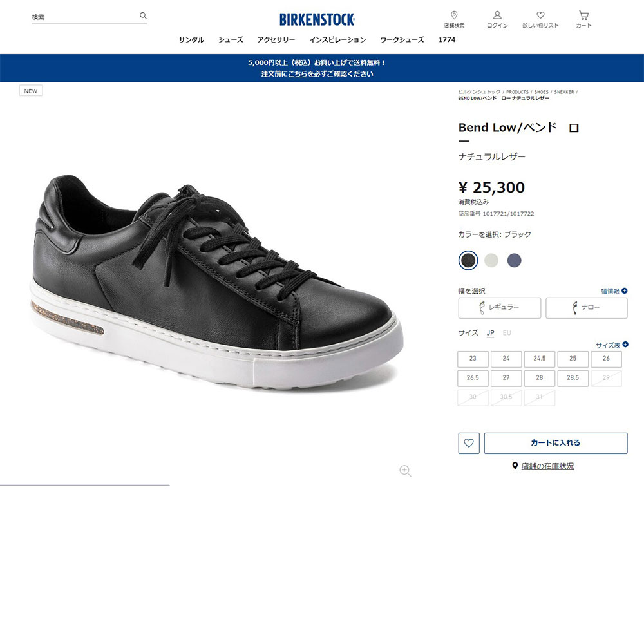Add product to wishlist with heart button
The image size is (644, 644).
pos(469,443)
